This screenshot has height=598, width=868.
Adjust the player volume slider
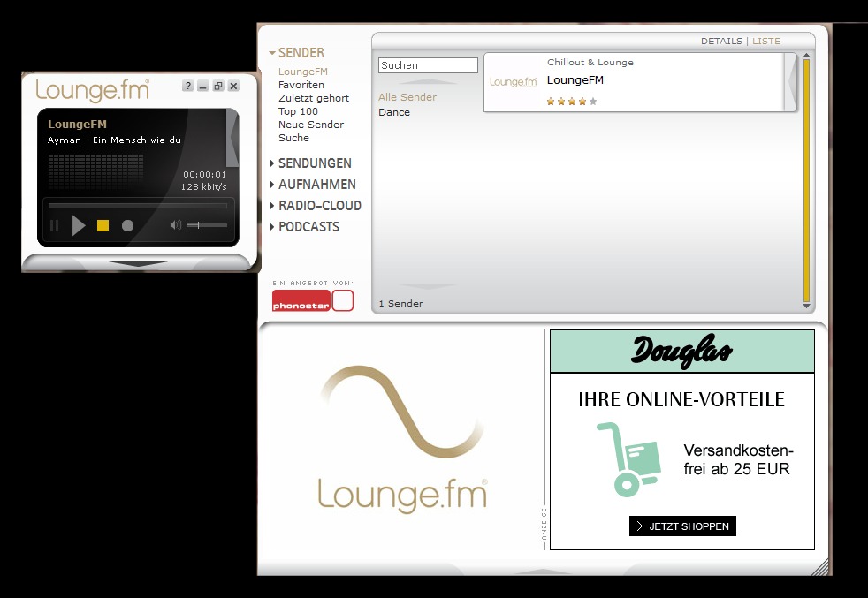(207, 225)
